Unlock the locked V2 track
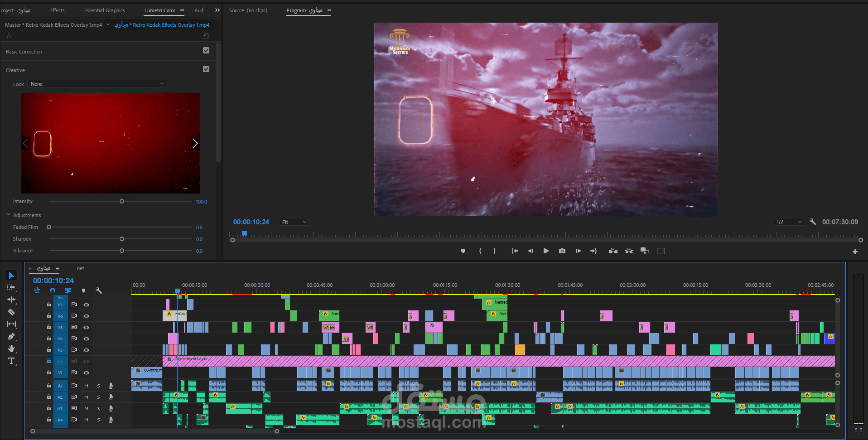The image size is (868, 440). click(48, 361)
